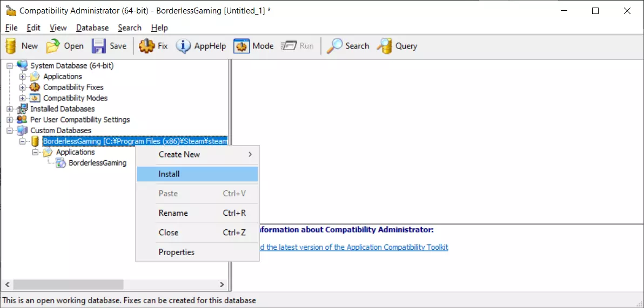Choose Install from the context menu
Image resolution: width=644 pixels, height=308 pixels.
tap(198, 174)
